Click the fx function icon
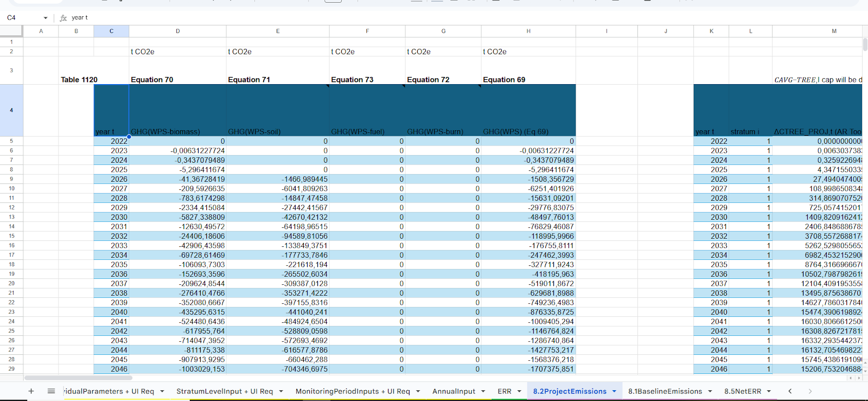This screenshot has height=401, width=868. (63, 18)
